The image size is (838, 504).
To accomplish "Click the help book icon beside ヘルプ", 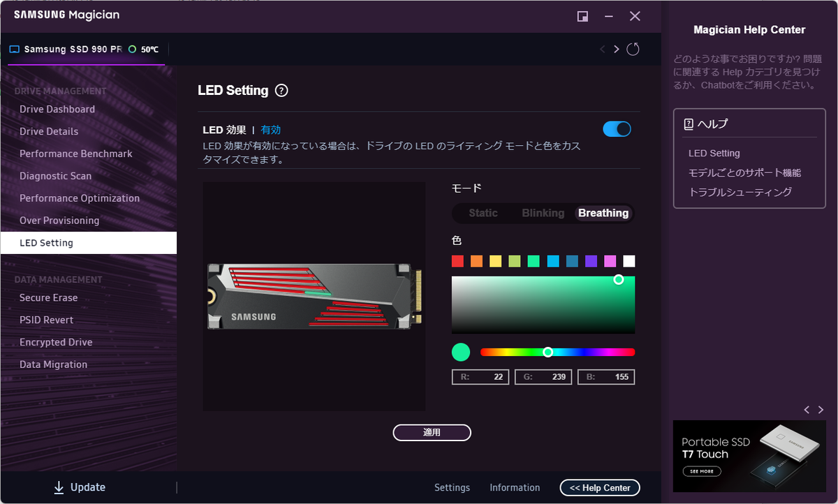I will click(689, 124).
